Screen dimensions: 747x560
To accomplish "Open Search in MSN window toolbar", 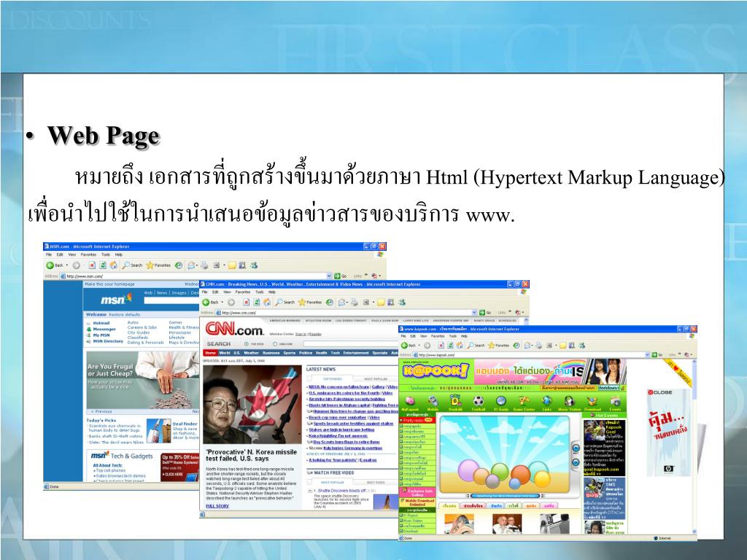I will click(x=133, y=265).
